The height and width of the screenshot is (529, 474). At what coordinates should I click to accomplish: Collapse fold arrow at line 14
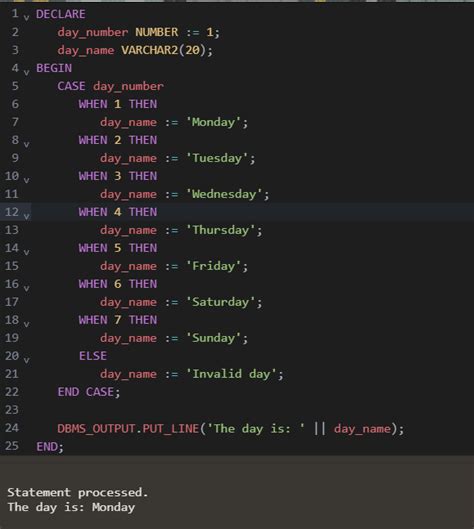click(x=26, y=252)
